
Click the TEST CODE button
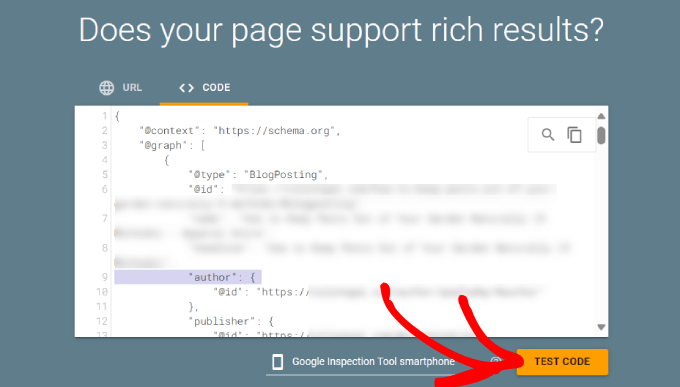562,361
